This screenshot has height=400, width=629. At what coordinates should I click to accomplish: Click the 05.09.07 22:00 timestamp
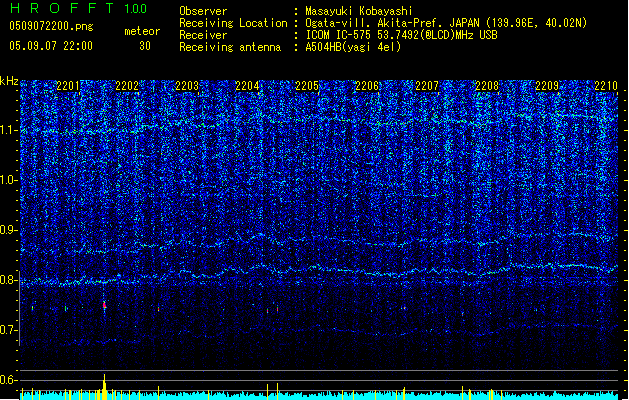(49, 46)
